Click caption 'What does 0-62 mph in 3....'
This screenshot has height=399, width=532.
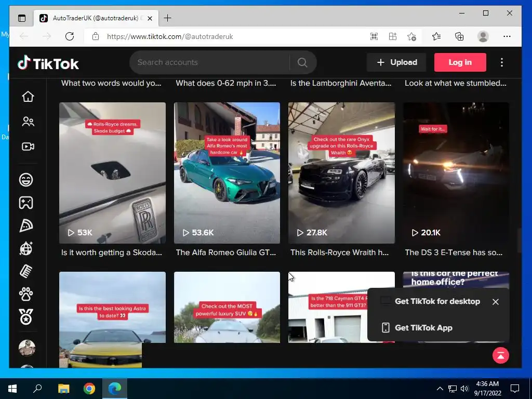pyautogui.click(x=226, y=83)
